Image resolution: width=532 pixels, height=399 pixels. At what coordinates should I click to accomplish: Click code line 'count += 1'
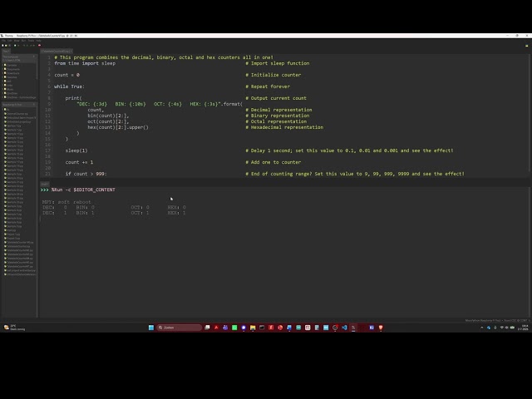coord(79,162)
